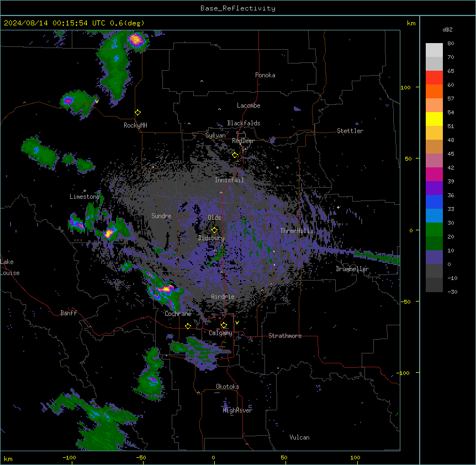Screen dimensions: 476x465
Task: Click the bright storm core northwest of Cochrane
Action: [x=166, y=289]
